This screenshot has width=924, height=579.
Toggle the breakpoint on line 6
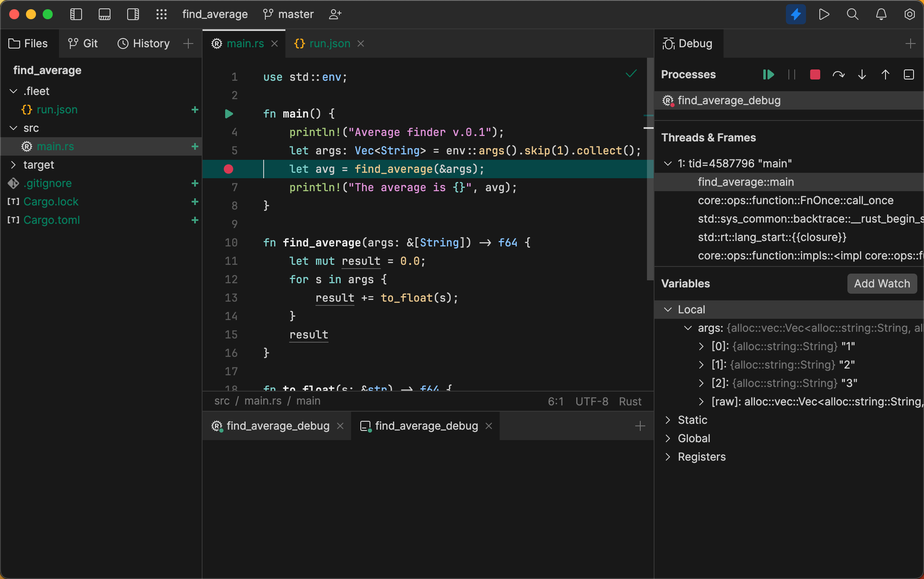click(228, 169)
